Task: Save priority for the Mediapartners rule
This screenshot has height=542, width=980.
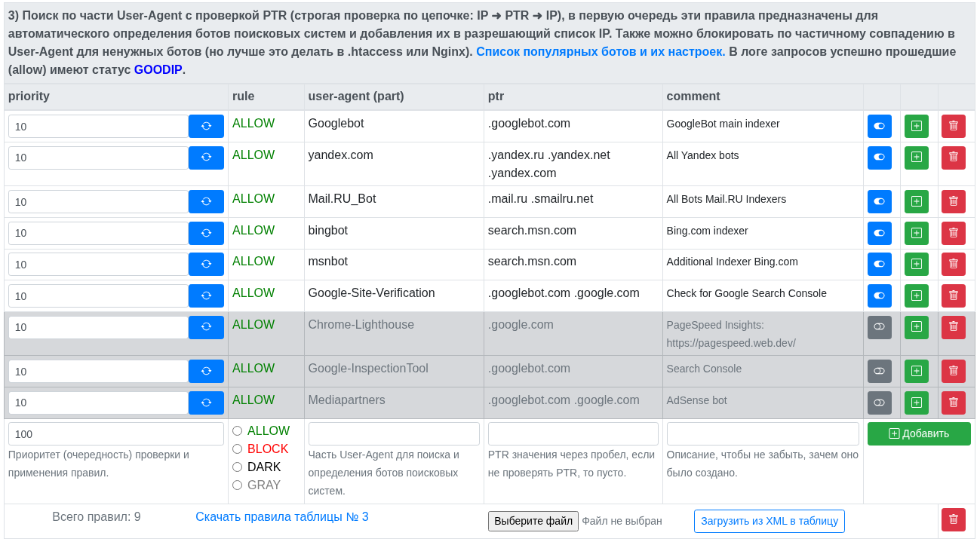Action: (206, 403)
